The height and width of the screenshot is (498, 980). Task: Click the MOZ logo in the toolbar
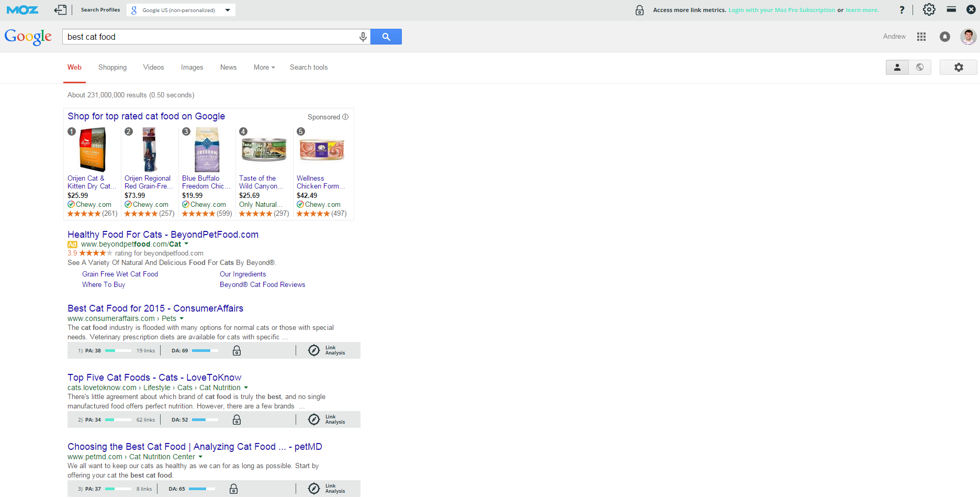(x=22, y=10)
